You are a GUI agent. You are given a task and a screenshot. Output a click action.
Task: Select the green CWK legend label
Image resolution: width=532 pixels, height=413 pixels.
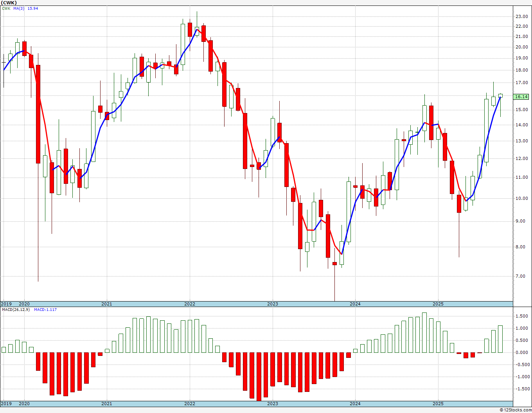pos(6,8)
